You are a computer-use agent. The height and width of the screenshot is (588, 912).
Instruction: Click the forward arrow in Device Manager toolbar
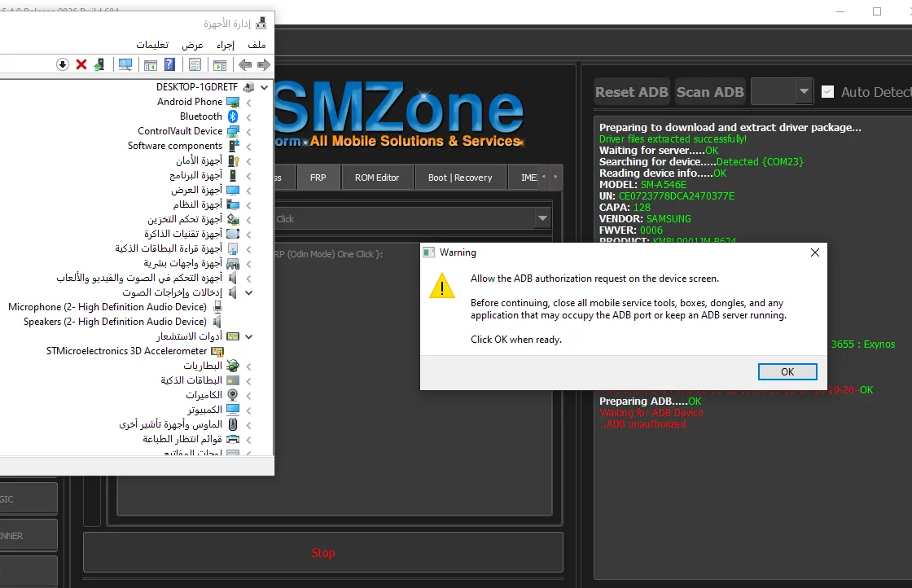264,64
